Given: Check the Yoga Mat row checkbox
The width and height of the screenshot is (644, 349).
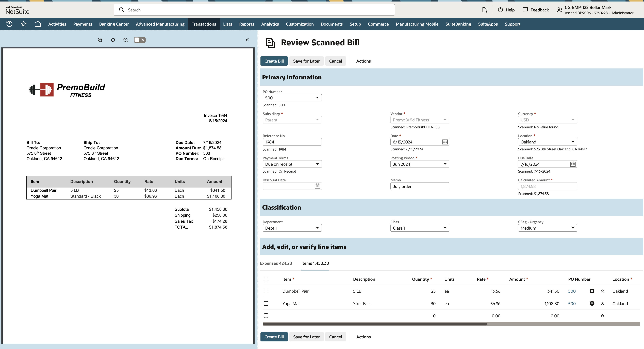Looking at the screenshot, I should pos(266,303).
